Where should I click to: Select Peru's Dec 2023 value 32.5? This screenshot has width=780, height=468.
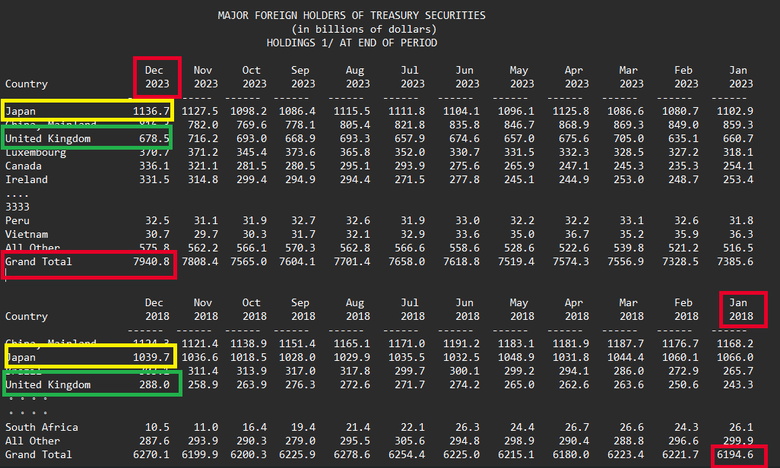157,220
